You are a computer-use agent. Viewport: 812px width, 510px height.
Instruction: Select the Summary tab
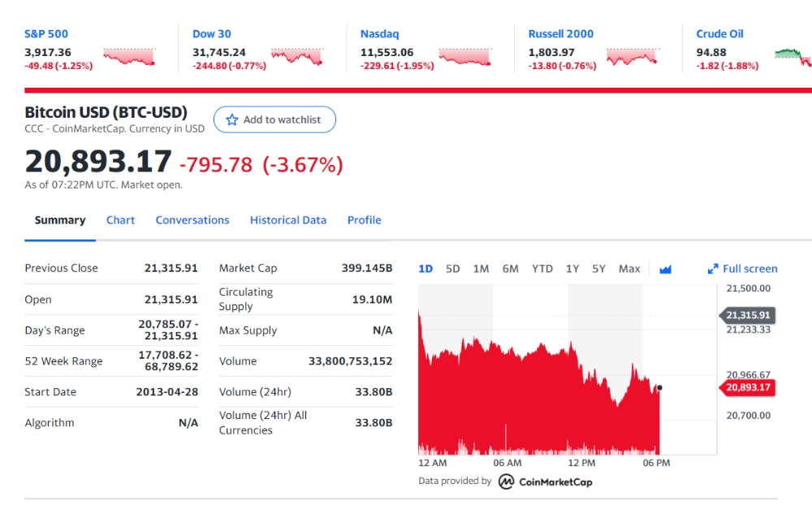[x=60, y=220]
